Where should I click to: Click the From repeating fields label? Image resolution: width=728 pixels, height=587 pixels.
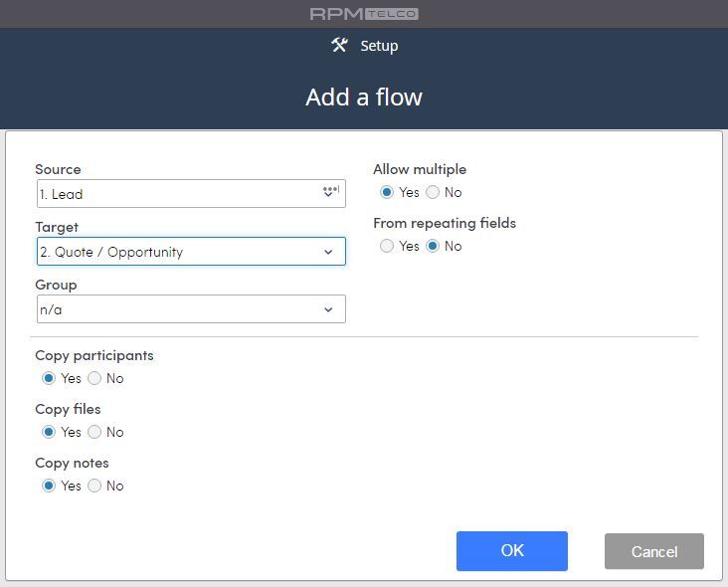[x=445, y=223]
